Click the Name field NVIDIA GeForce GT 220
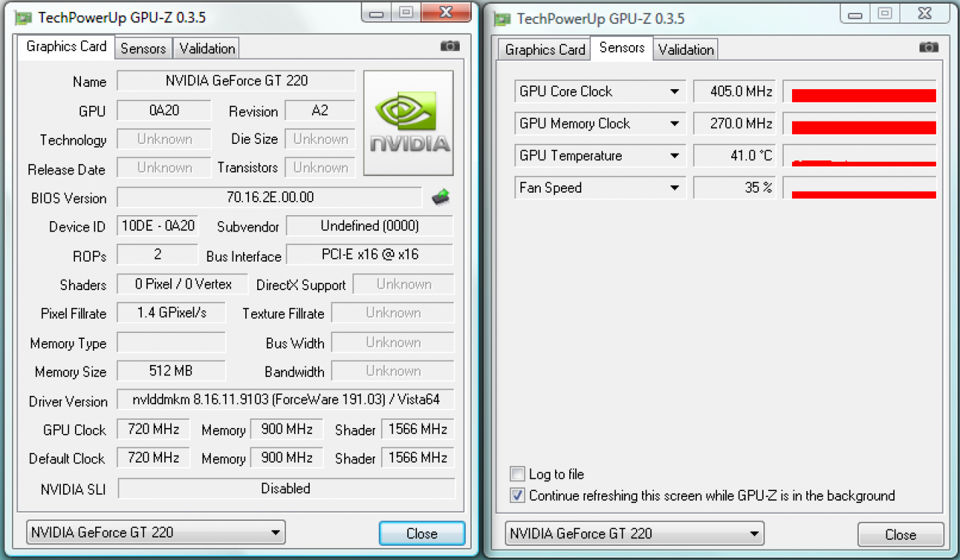 (x=236, y=81)
